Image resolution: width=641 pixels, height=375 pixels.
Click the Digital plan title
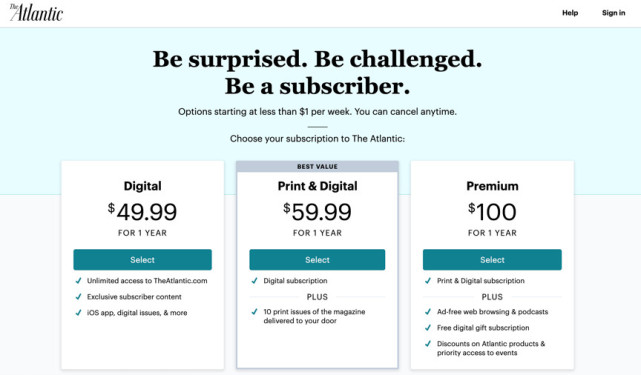(142, 186)
